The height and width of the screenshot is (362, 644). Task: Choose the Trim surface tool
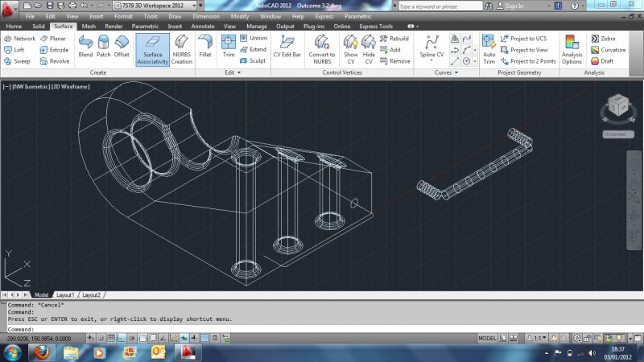click(x=229, y=47)
